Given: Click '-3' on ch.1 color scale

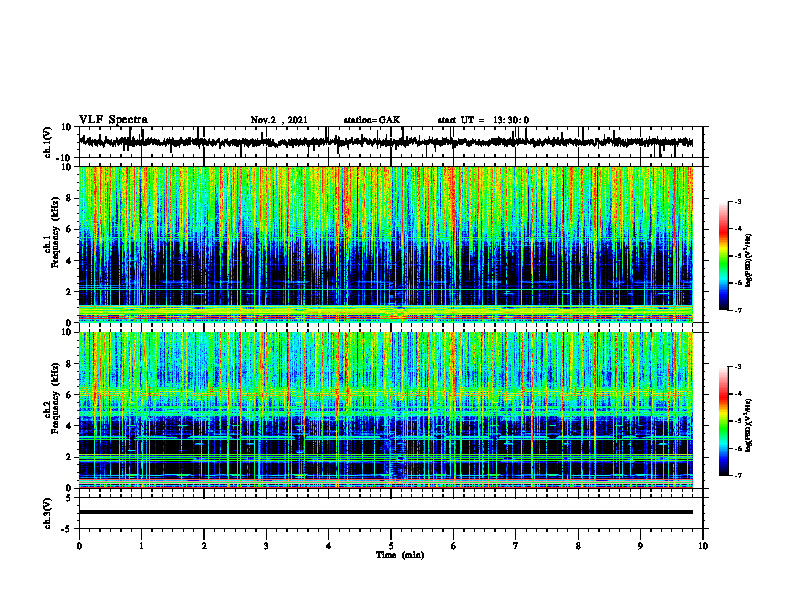Looking at the screenshot, I should click(737, 201).
